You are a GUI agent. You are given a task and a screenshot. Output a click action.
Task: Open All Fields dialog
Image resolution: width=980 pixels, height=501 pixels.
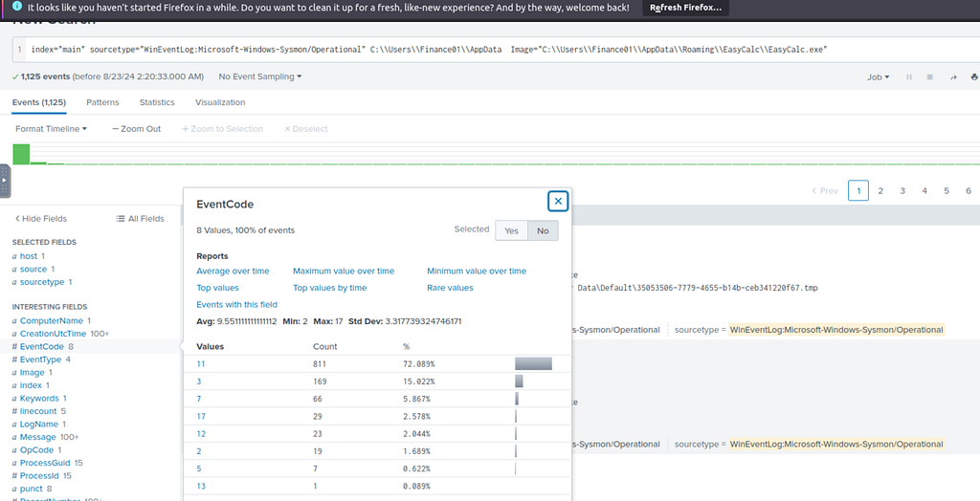tap(141, 219)
